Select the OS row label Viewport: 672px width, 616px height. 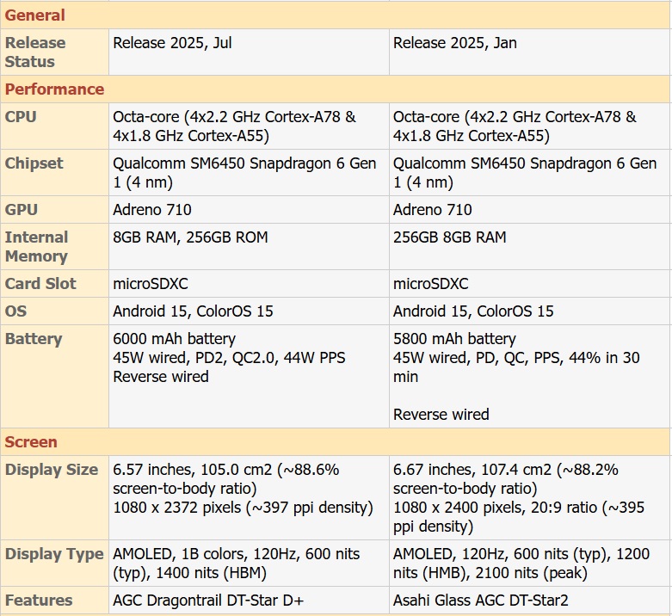click(x=55, y=311)
